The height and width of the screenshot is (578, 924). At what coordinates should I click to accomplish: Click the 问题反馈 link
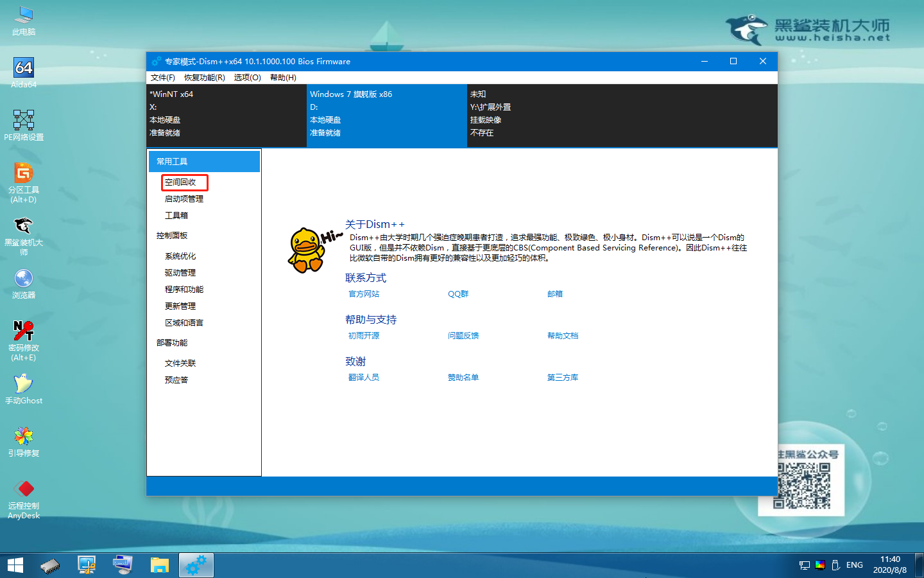(x=463, y=336)
